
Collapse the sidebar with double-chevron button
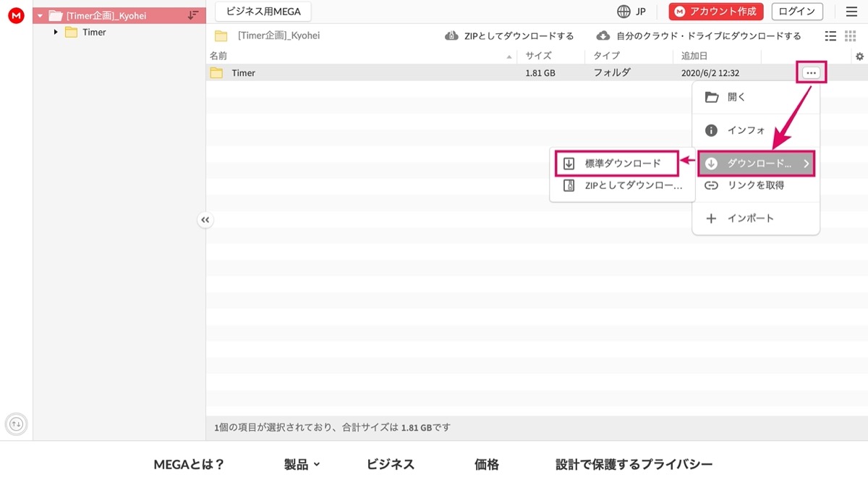click(x=205, y=220)
